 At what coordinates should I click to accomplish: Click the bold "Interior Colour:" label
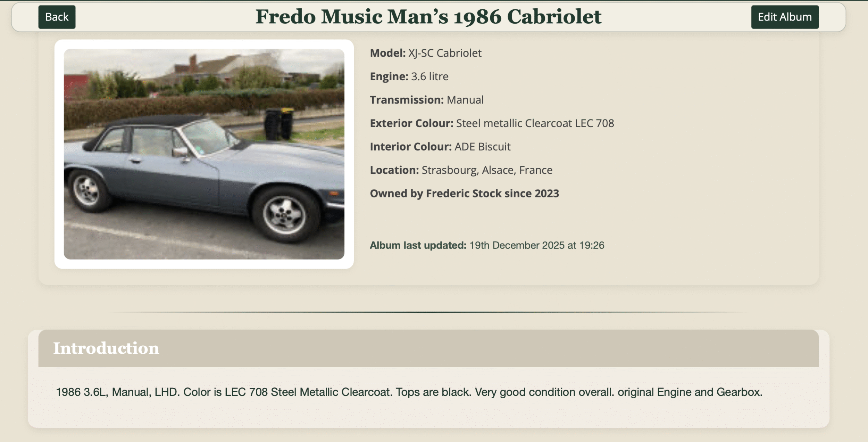(x=411, y=147)
